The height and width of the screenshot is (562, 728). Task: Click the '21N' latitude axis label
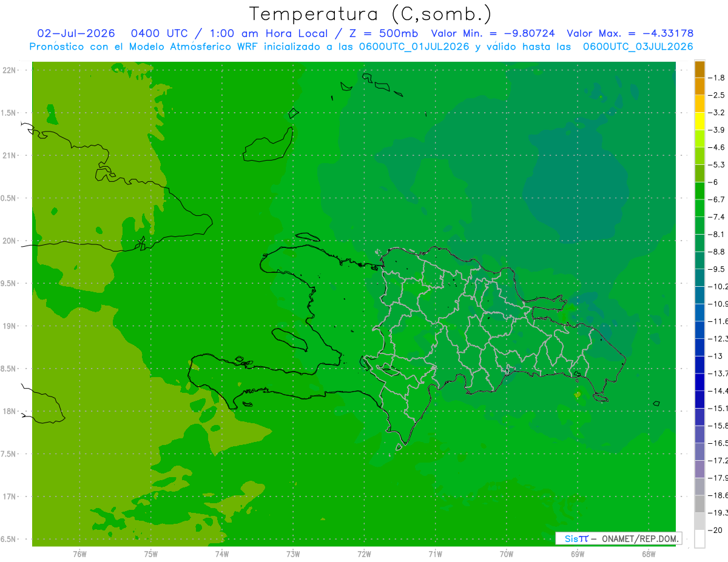point(9,156)
